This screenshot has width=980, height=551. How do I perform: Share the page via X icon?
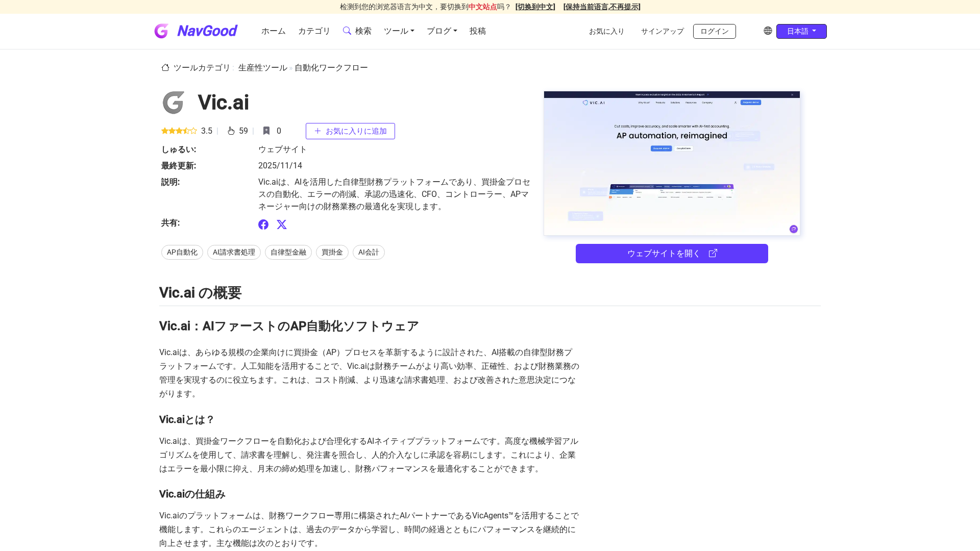pyautogui.click(x=282, y=224)
